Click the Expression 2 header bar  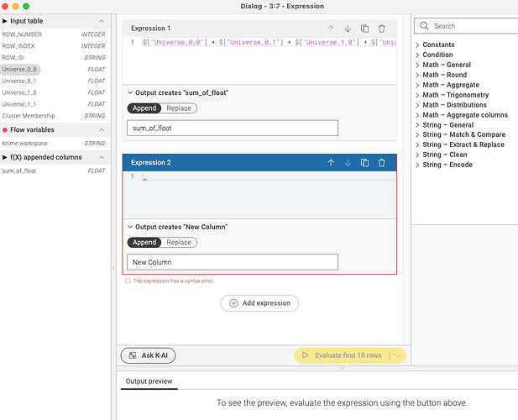pyautogui.click(x=259, y=163)
